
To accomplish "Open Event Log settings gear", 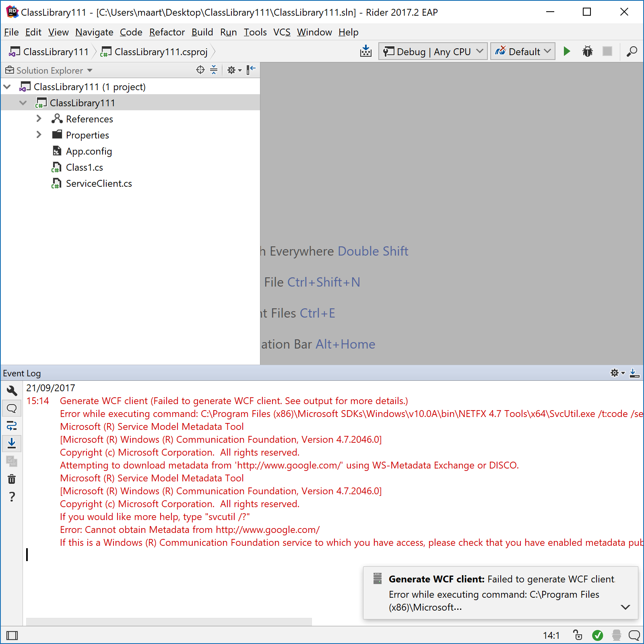I will [x=617, y=373].
